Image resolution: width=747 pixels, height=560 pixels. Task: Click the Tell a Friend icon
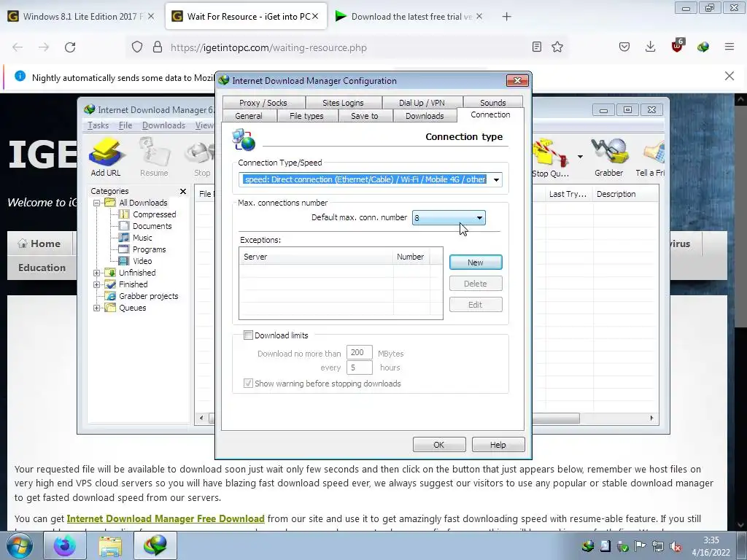pos(651,157)
